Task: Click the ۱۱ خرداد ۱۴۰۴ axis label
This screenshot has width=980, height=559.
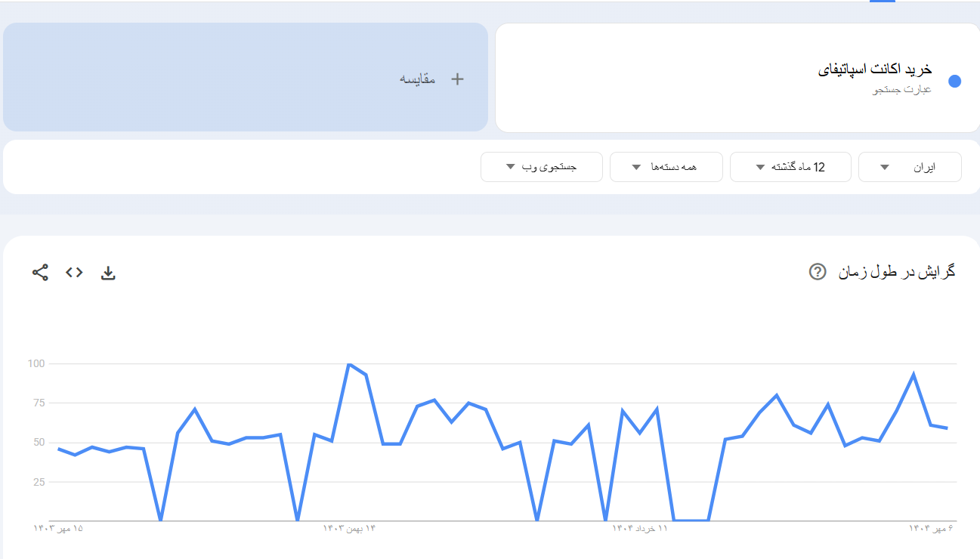Action: coord(640,528)
